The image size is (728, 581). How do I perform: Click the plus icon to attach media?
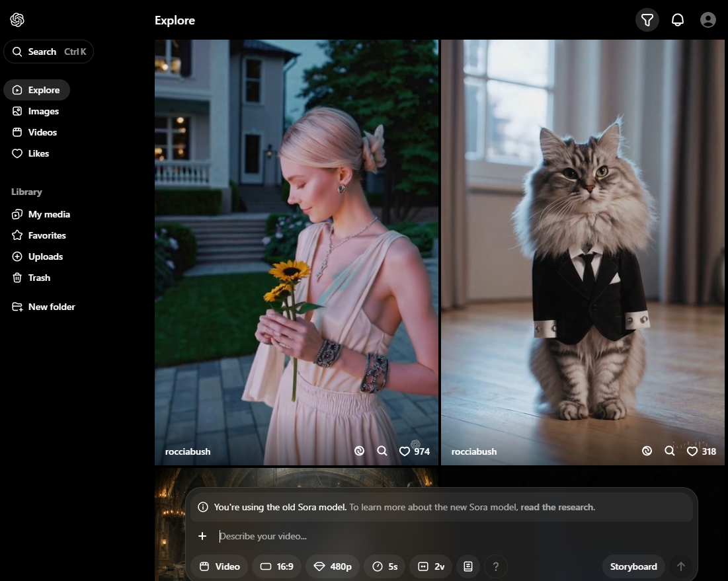(203, 536)
